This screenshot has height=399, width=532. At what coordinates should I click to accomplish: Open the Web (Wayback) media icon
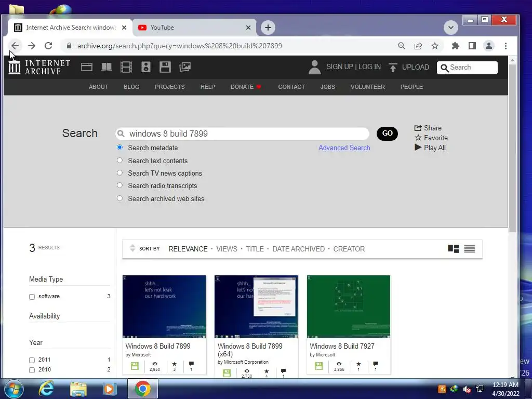(87, 67)
